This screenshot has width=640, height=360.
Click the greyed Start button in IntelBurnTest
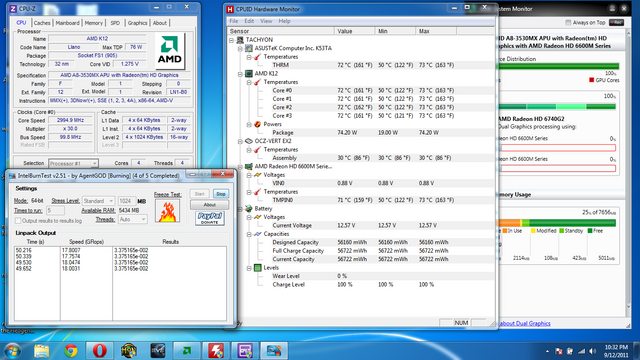click(200, 194)
